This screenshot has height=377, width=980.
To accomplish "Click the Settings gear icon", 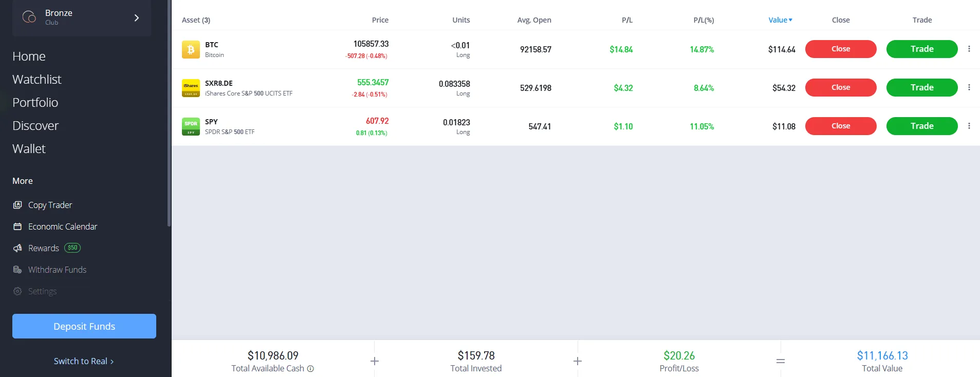I will [x=17, y=291].
